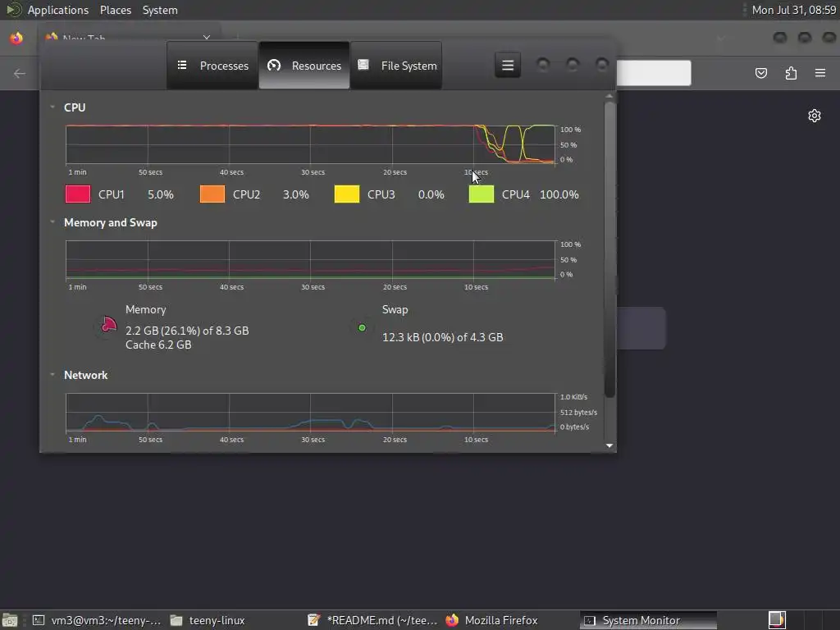Click the scrollbar up arrow
Screen dimensions: 840x630
609,97
